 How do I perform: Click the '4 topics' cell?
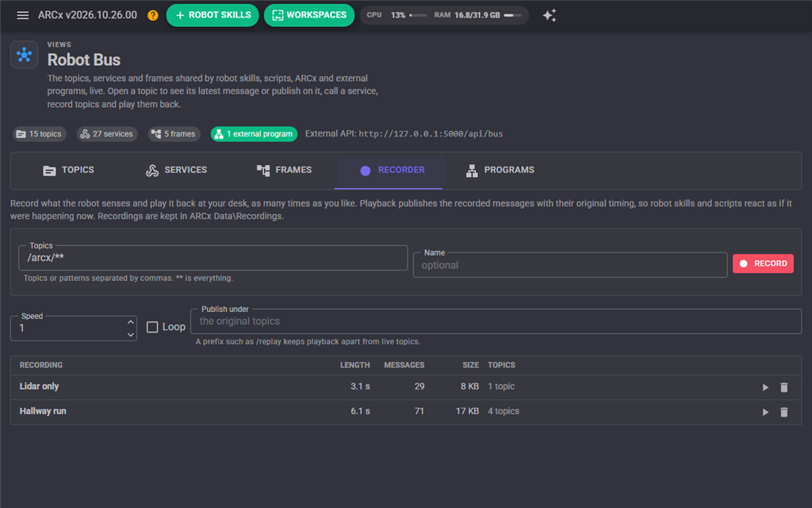[504, 411]
